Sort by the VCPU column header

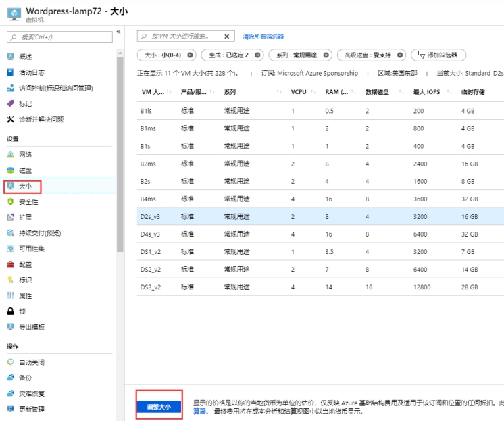[299, 92]
